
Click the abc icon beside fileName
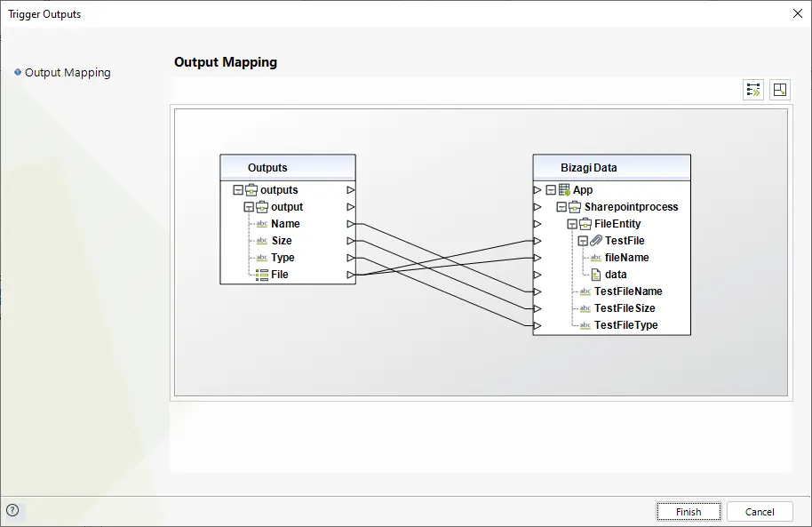[596, 258]
